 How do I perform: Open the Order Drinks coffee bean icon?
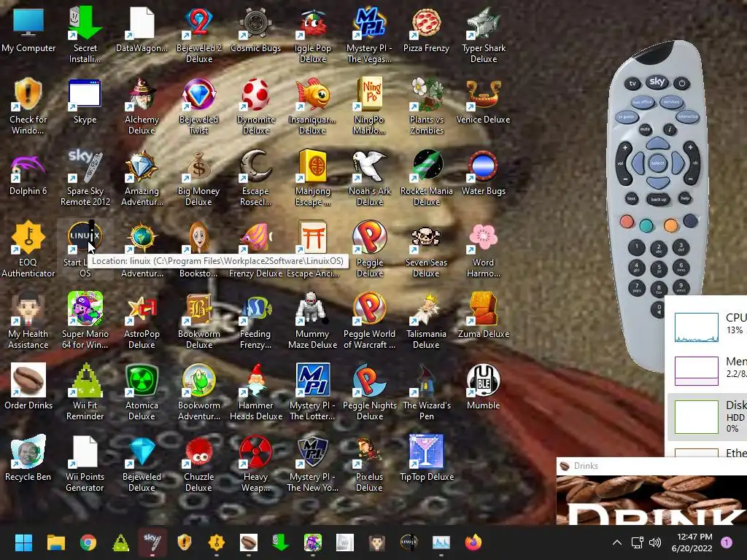[28, 388]
